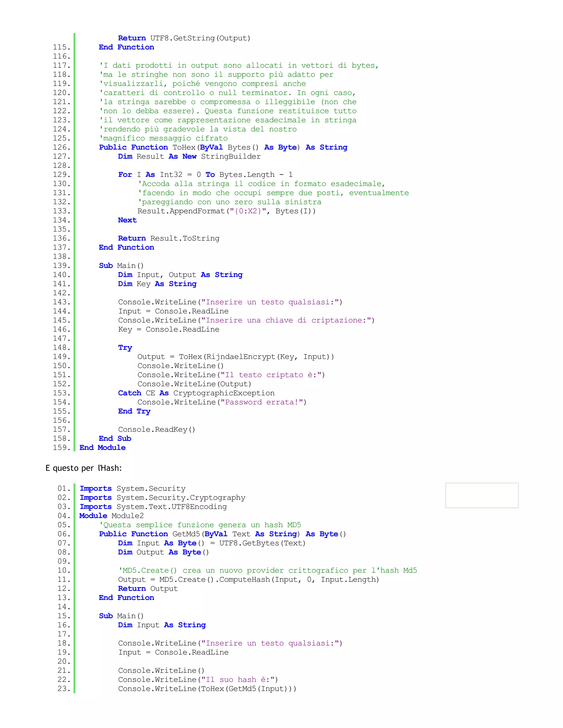Viewport: 563px width, 728px height.
Task: Click 'End Try' on line 155
Action: point(134,411)
